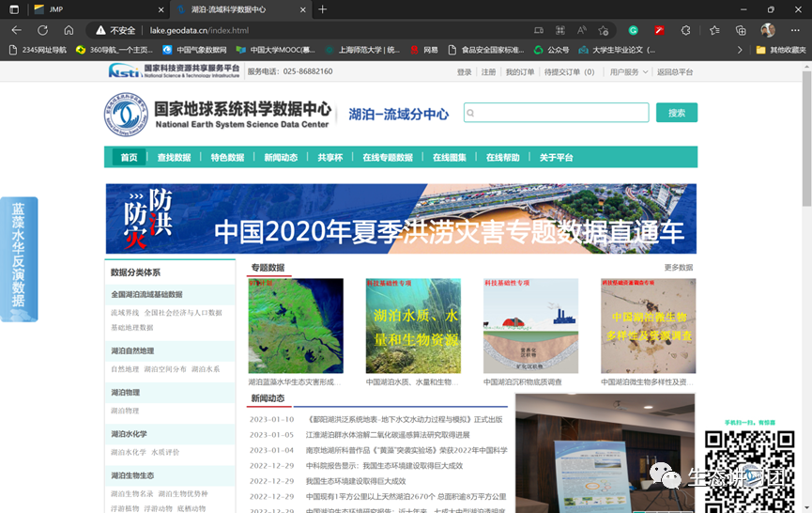
Task: Open the browser home page
Action: 69,30
